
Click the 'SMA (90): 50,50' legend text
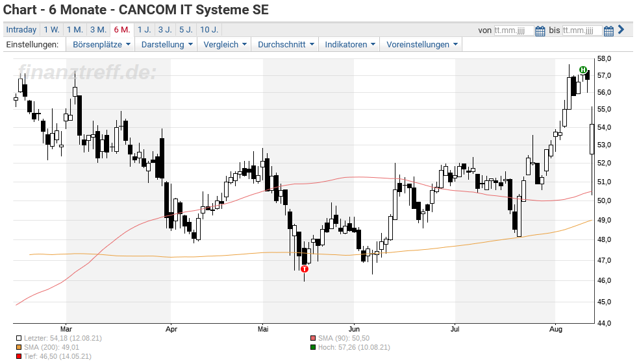(344, 338)
